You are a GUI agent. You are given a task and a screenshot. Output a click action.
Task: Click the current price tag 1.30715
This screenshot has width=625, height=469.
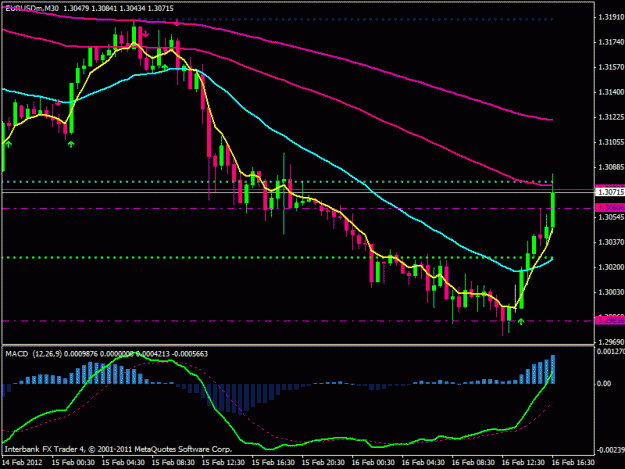[610, 192]
